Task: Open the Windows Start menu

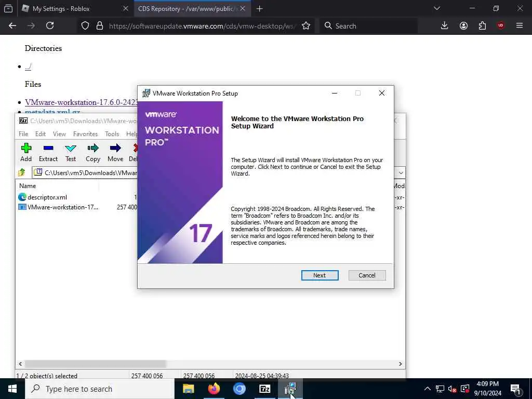Action: [12, 389]
